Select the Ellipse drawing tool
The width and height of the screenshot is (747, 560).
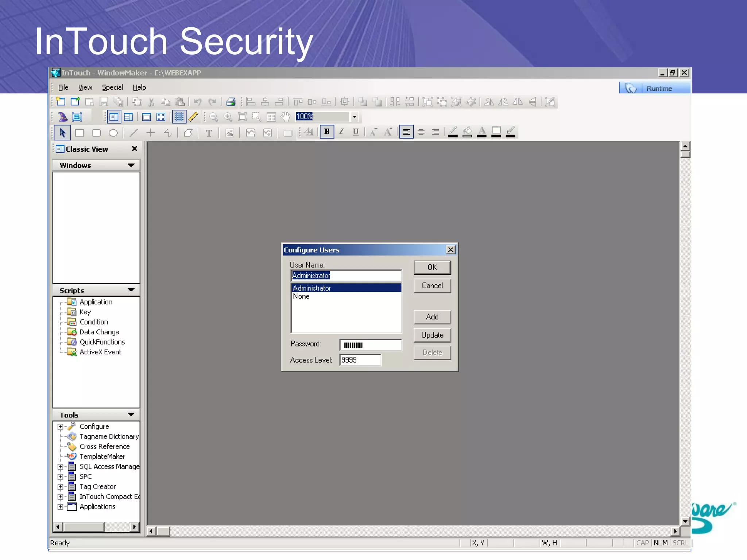113,133
